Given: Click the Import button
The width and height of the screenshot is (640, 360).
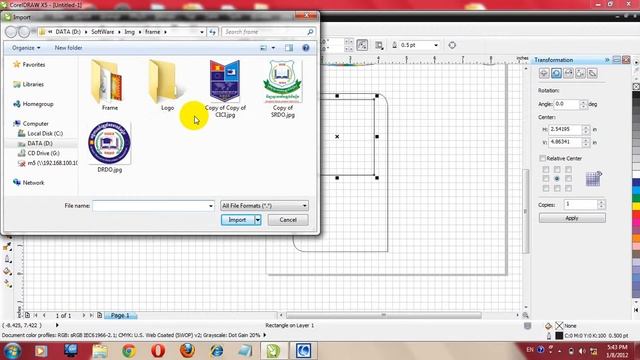Looking at the screenshot, I should click(x=238, y=220).
